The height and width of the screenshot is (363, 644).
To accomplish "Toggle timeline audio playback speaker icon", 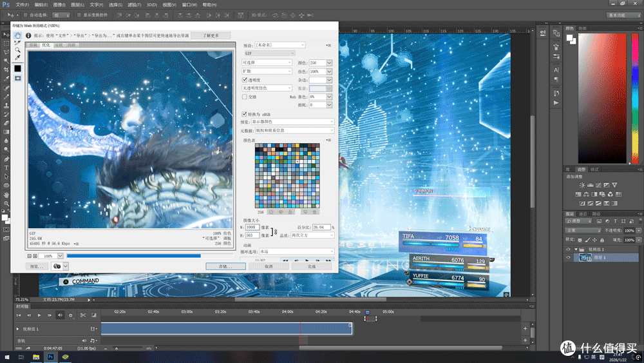I will tap(60, 315).
